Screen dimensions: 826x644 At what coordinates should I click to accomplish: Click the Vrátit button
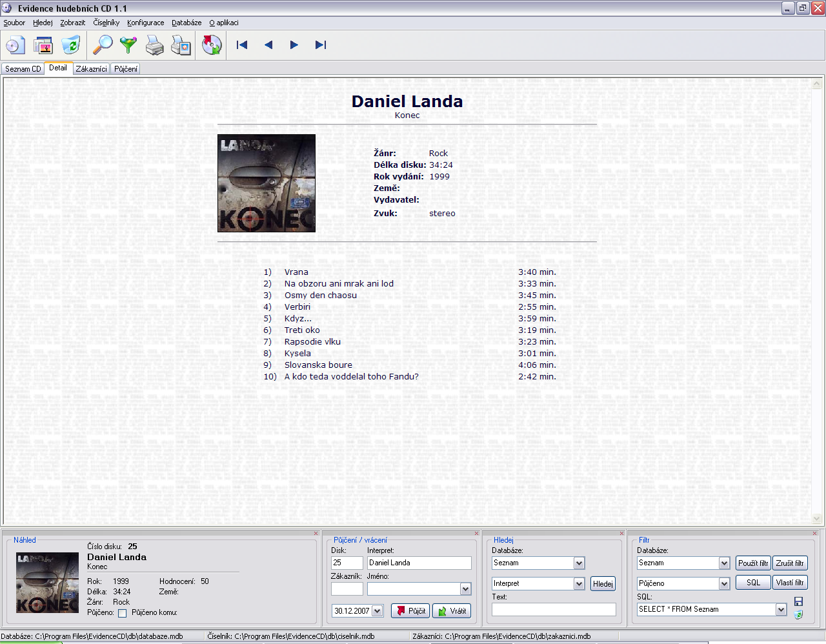tap(452, 611)
